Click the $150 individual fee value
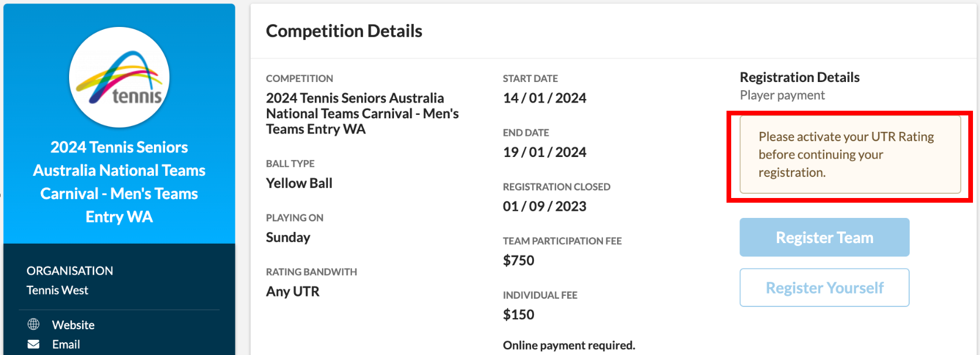The width and height of the screenshot is (980, 355). point(519,315)
